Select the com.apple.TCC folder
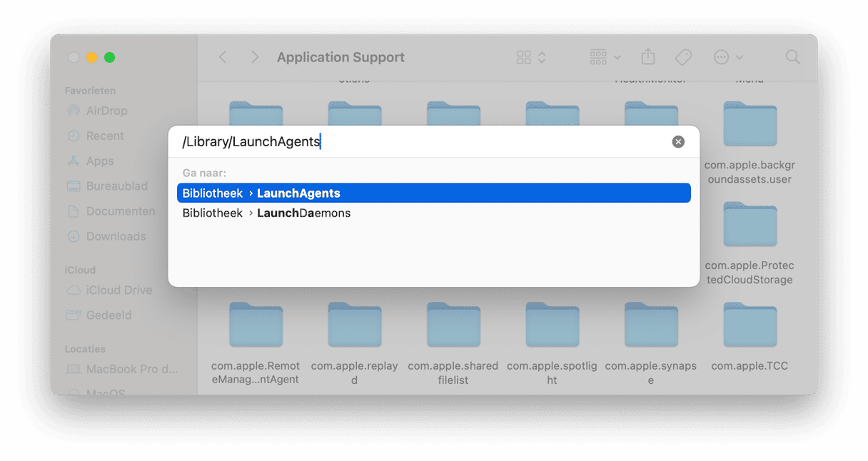The width and height of the screenshot is (868, 461). tap(750, 337)
